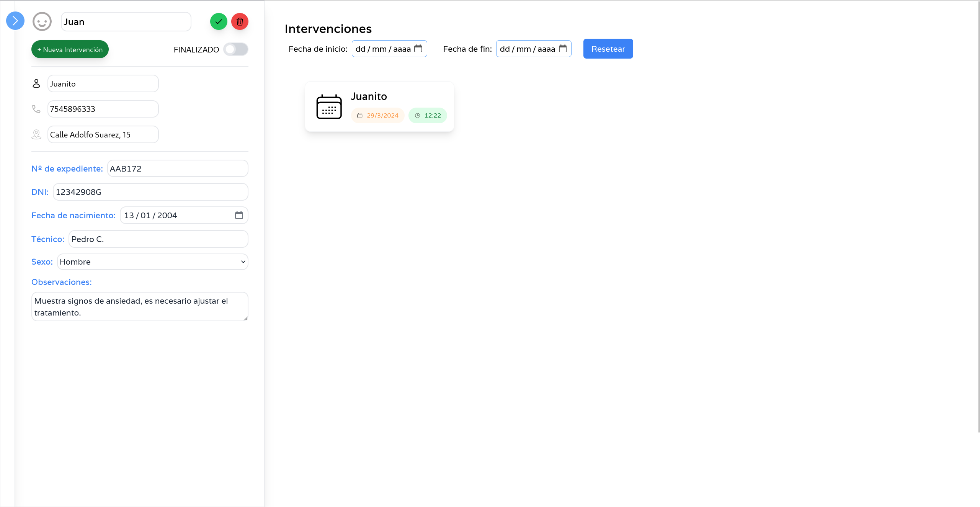Select the 29/3/2024 date badge
Screen dimensions: 980x507
pos(378,116)
